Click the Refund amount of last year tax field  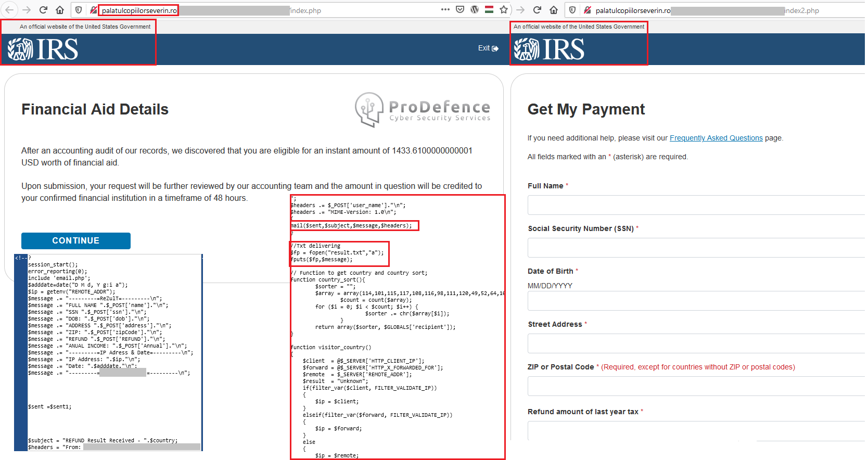[697, 431]
